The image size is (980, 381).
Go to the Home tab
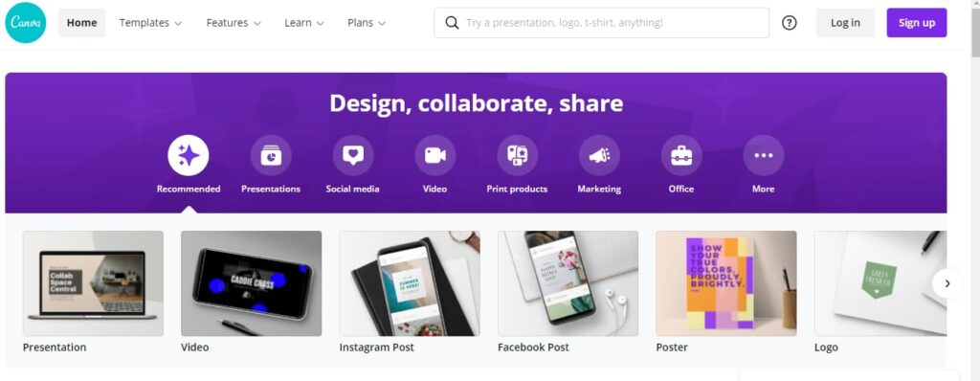click(x=82, y=23)
